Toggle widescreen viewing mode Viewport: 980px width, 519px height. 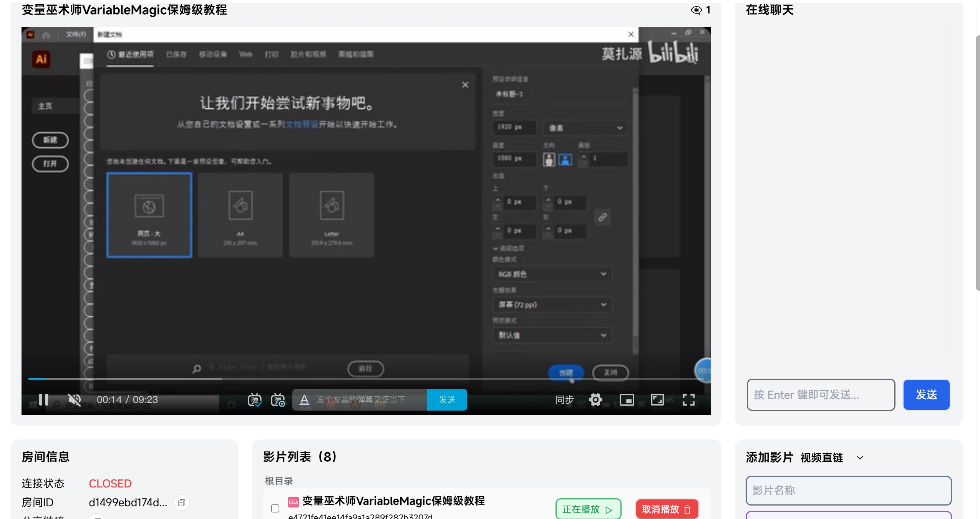657,400
